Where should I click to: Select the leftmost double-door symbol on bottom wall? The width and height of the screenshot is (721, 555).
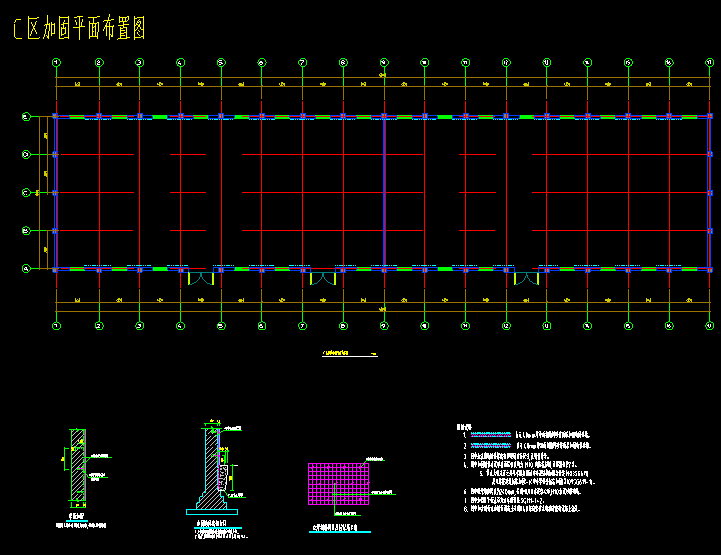click(x=201, y=278)
